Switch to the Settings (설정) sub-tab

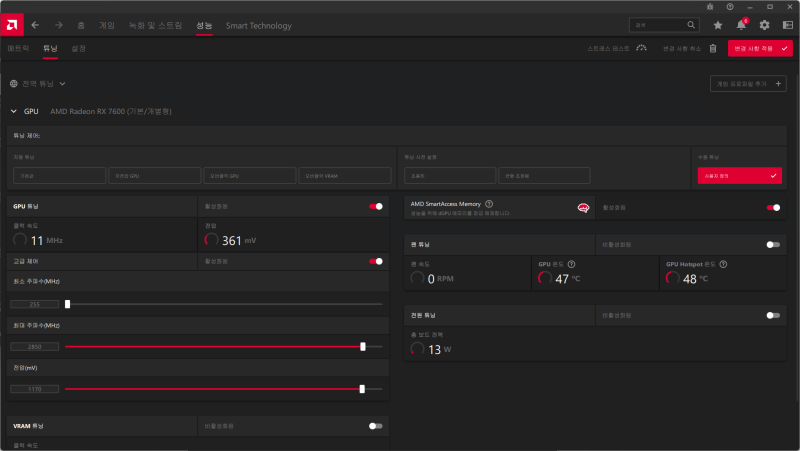(x=78, y=48)
